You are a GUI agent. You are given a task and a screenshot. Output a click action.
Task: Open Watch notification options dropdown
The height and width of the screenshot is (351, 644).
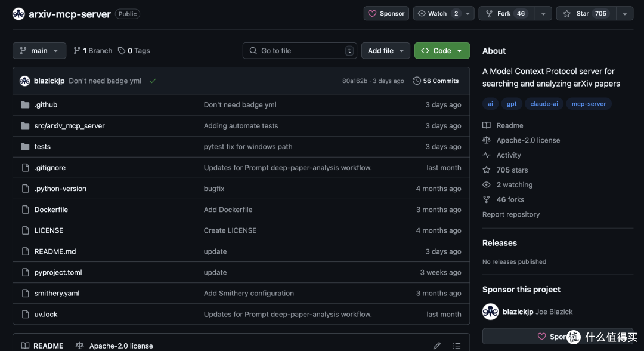tap(468, 14)
